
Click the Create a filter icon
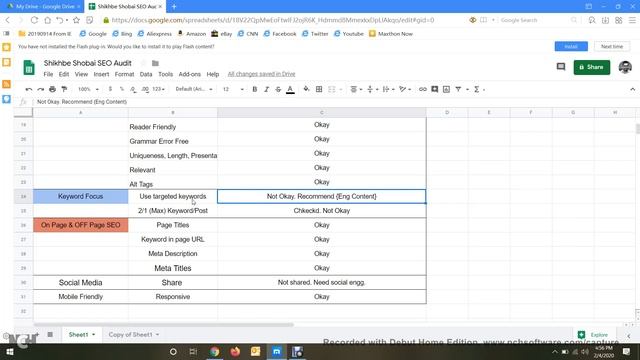(x=458, y=89)
